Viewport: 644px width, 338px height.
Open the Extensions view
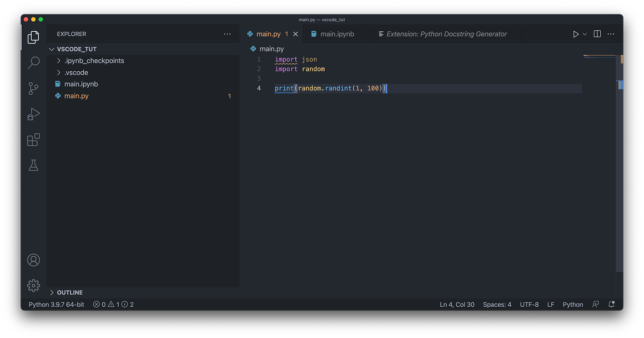click(33, 140)
